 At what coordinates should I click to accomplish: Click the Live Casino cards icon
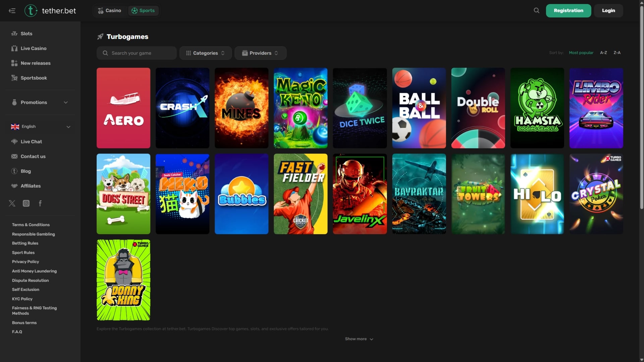(x=14, y=48)
